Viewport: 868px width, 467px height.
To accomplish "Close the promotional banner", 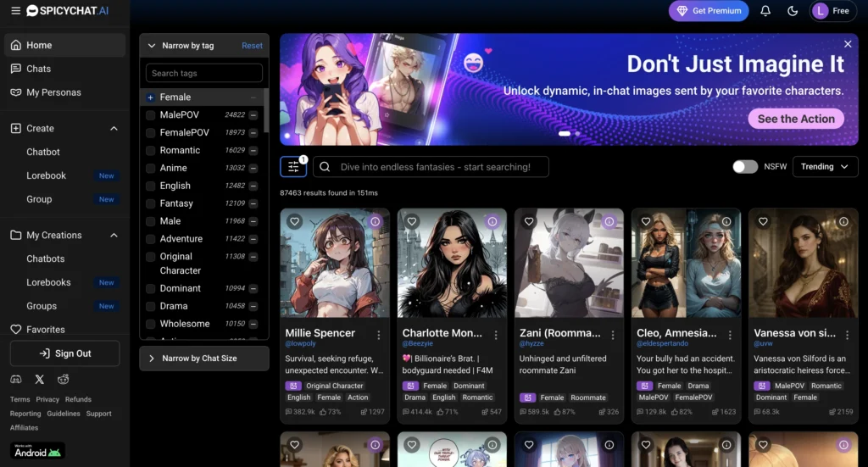I will click(848, 44).
